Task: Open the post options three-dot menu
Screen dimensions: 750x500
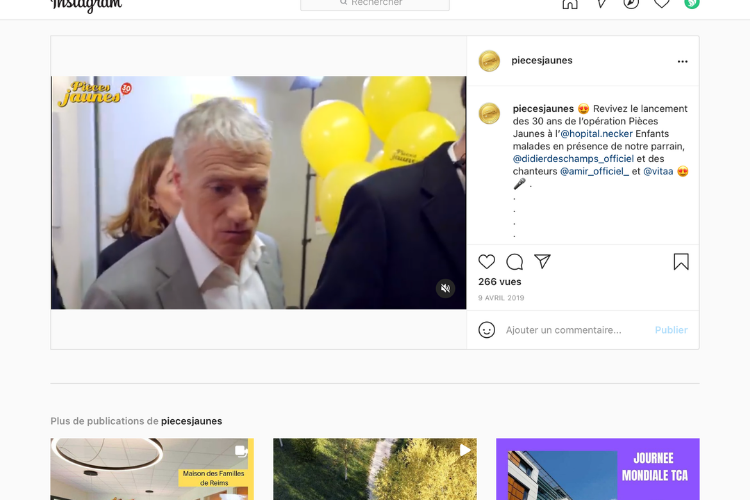Action: [x=683, y=61]
